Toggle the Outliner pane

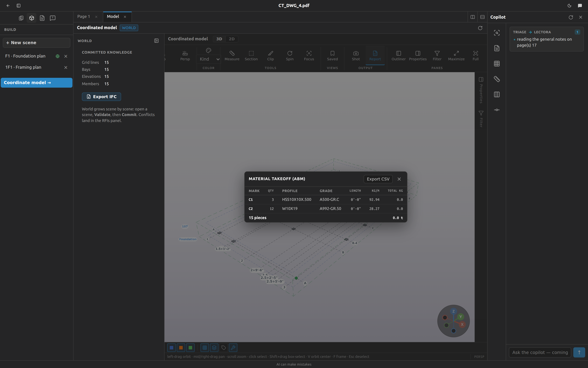coord(398,56)
